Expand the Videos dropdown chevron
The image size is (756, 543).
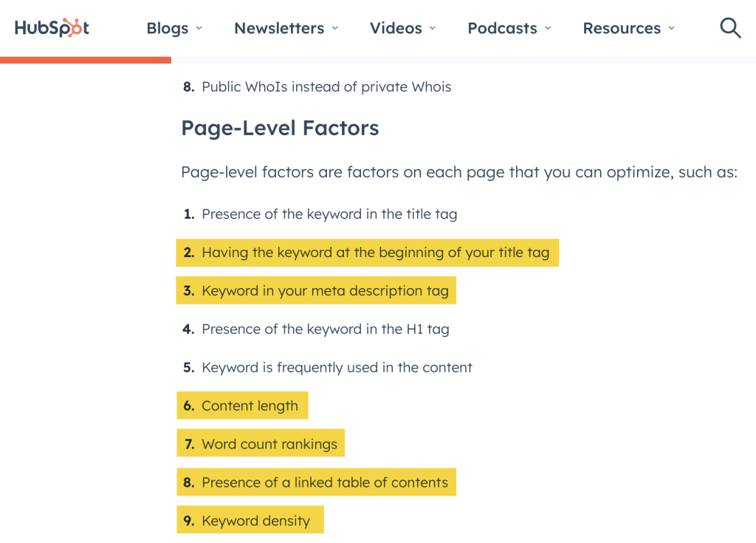[433, 29]
